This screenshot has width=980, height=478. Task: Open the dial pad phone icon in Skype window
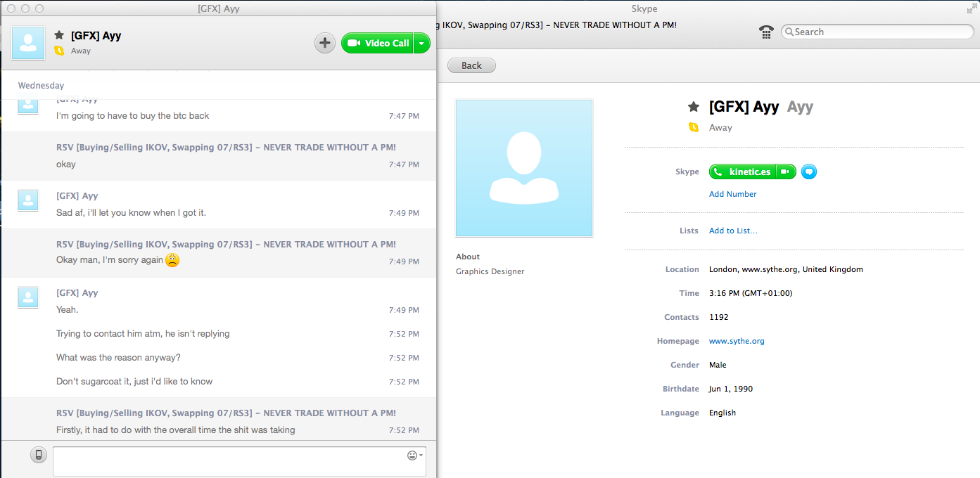click(x=766, y=32)
